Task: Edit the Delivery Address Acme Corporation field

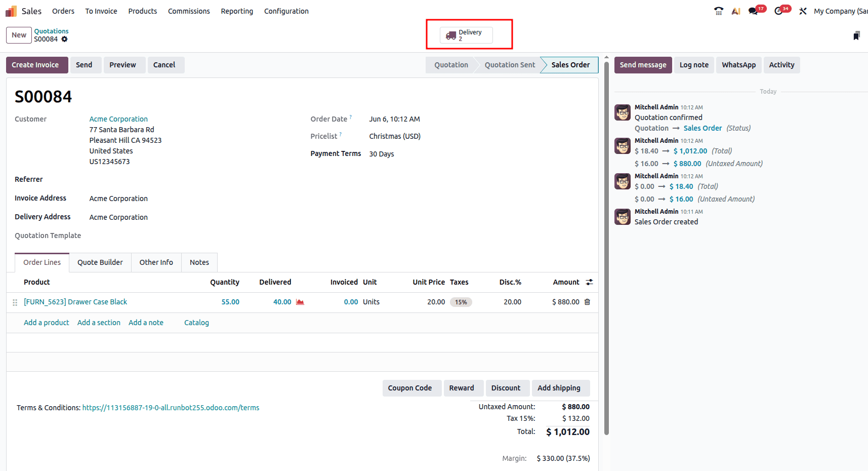Action: [x=118, y=217]
